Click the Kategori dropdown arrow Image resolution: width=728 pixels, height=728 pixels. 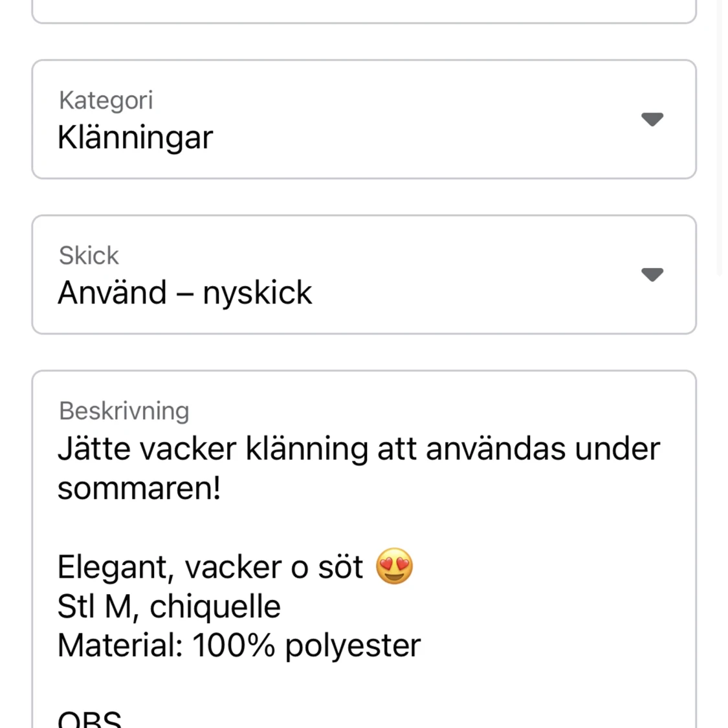coord(652,120)
